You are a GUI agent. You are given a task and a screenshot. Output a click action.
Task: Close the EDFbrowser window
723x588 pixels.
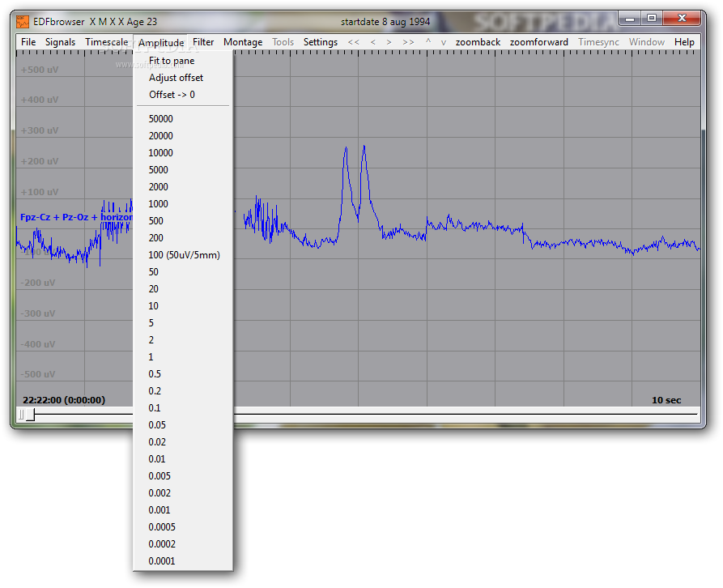pos(682,19)
